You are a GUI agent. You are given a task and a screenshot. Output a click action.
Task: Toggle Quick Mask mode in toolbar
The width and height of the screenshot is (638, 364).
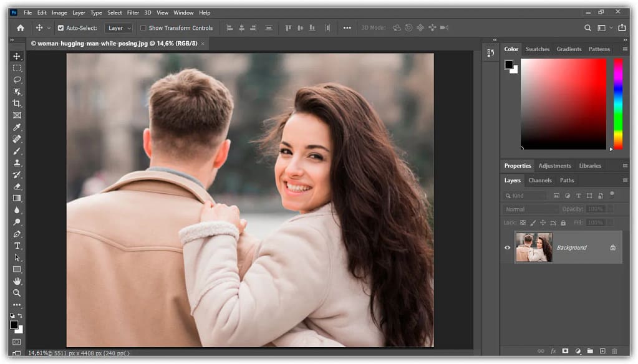click(17, 342)
